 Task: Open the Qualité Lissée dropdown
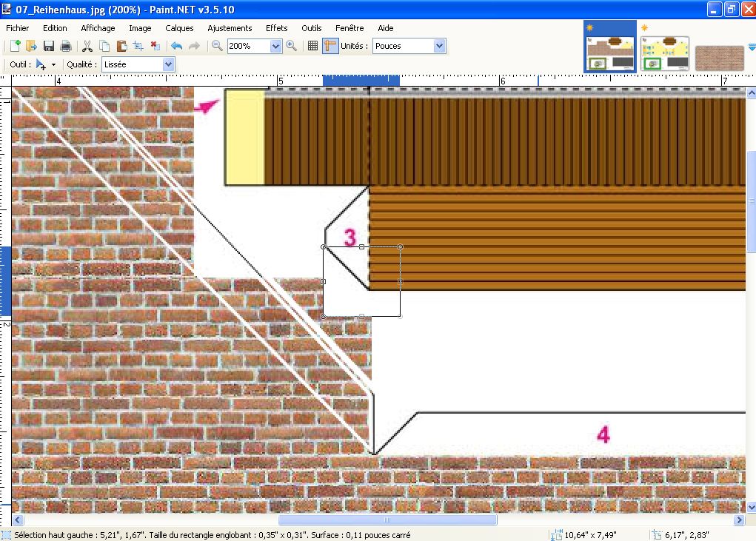point(168,64)
